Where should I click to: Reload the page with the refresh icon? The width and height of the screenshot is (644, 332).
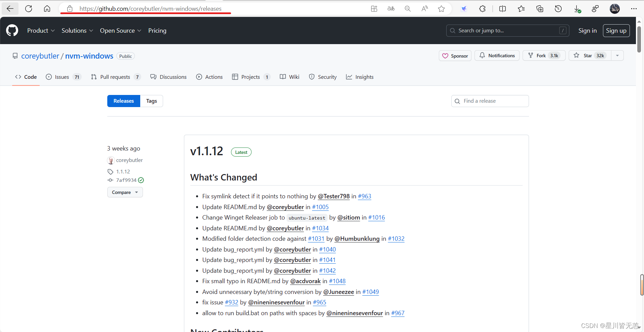tap(29, 9)
